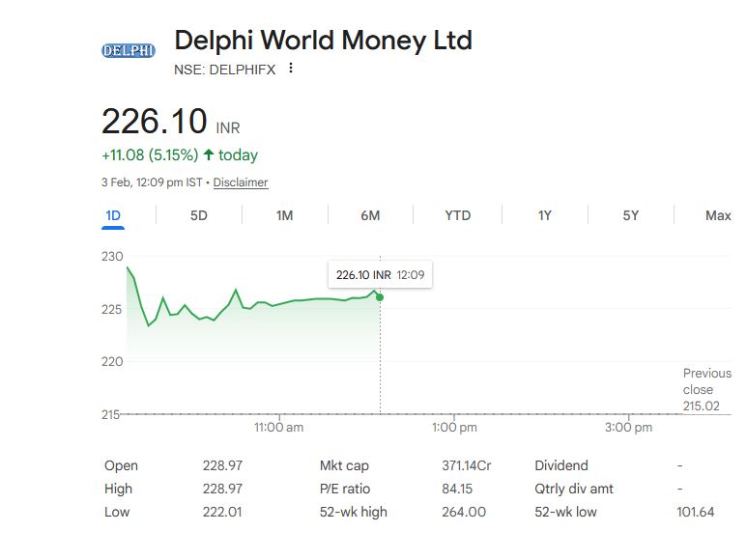Switch to the 5D chart range

pos(198,215)
